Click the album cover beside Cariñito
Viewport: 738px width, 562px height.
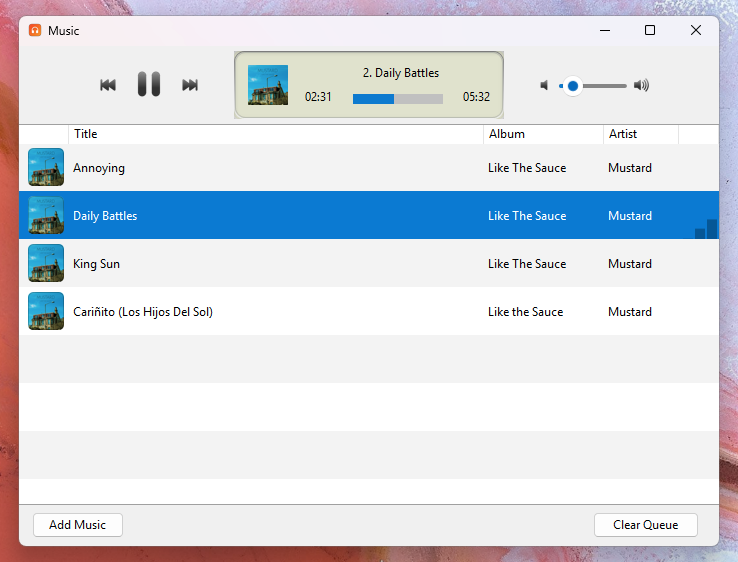tap(46, 311)
